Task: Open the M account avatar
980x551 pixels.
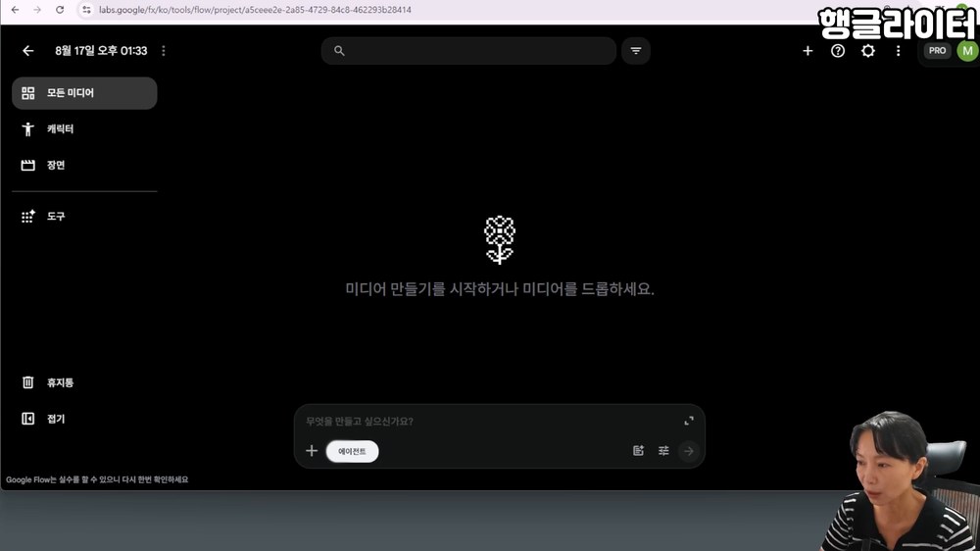Action: pos(967,51)
